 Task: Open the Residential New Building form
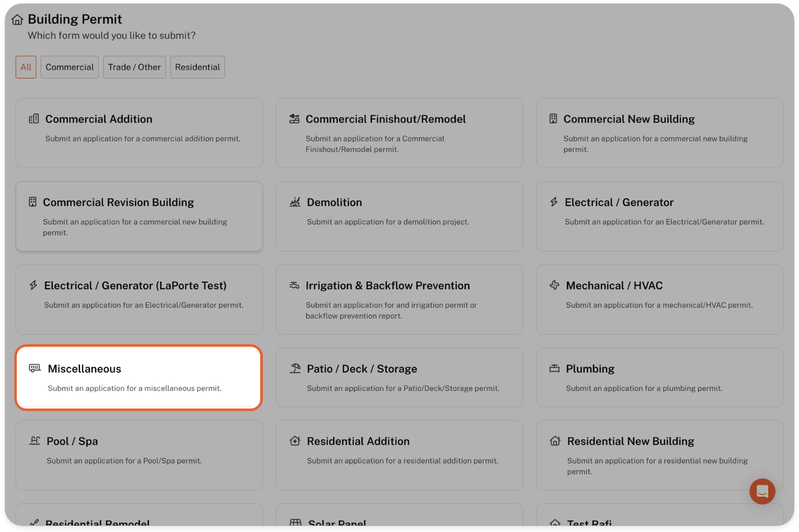[x=659, y=455]
